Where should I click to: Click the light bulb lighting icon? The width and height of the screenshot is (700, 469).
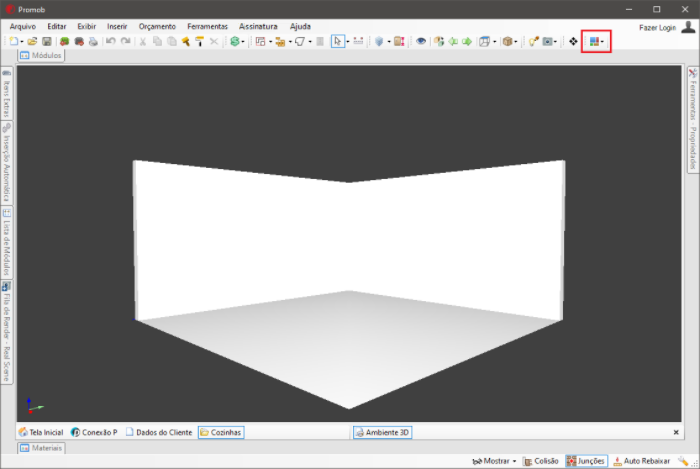(x=533, y=42)
